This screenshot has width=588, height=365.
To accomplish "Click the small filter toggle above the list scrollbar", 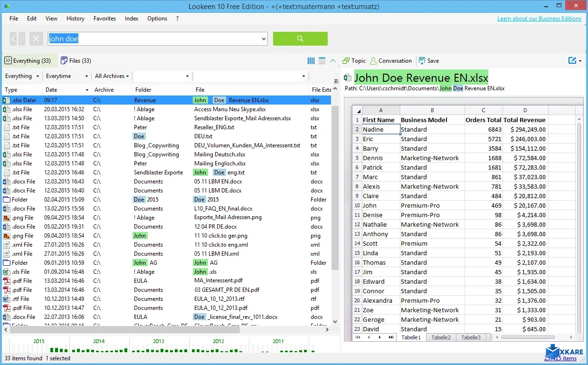I will [336, 81].
